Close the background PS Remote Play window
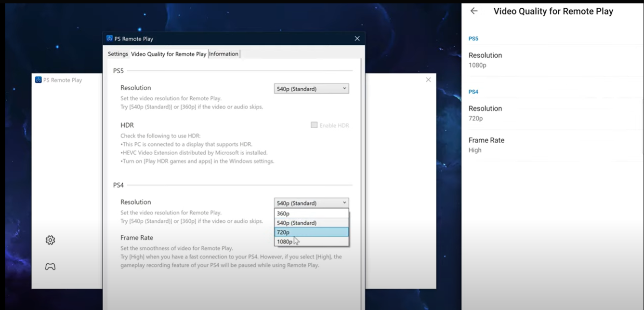 [x=428, y=80]
